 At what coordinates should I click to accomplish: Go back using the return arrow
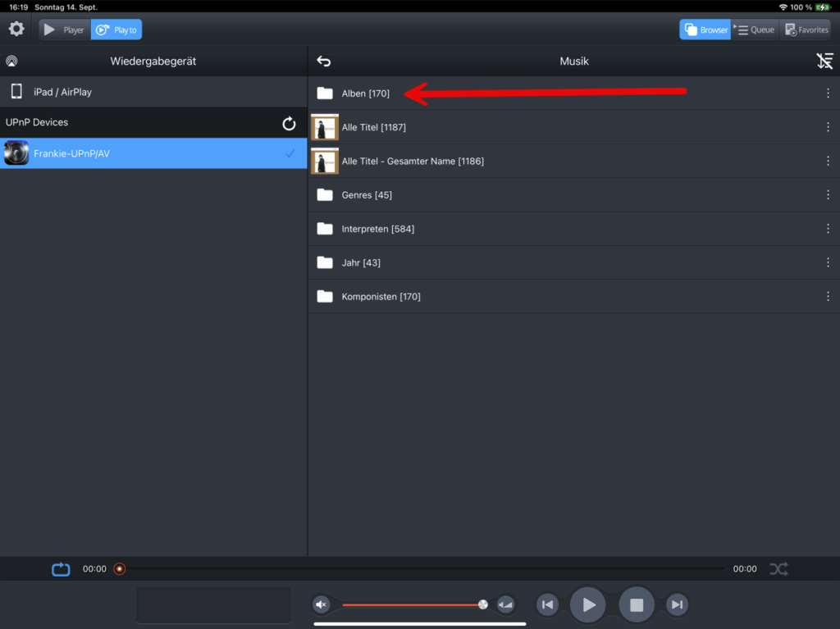click(x=324, y=62)
